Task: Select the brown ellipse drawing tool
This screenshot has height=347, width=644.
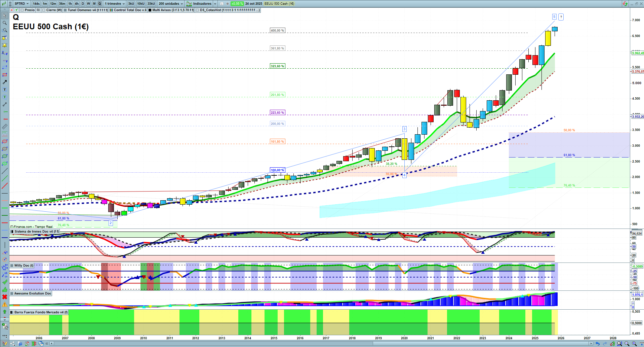Action: 5,149
